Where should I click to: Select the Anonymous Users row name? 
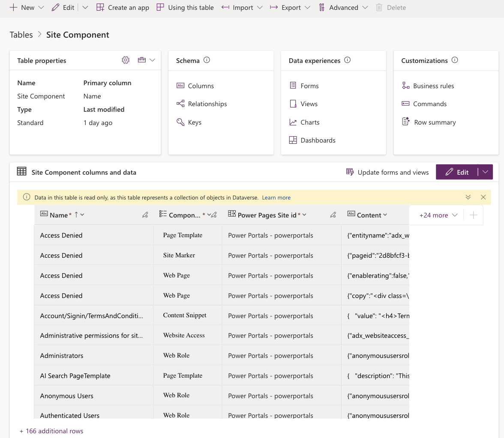(x=67, y=396)
